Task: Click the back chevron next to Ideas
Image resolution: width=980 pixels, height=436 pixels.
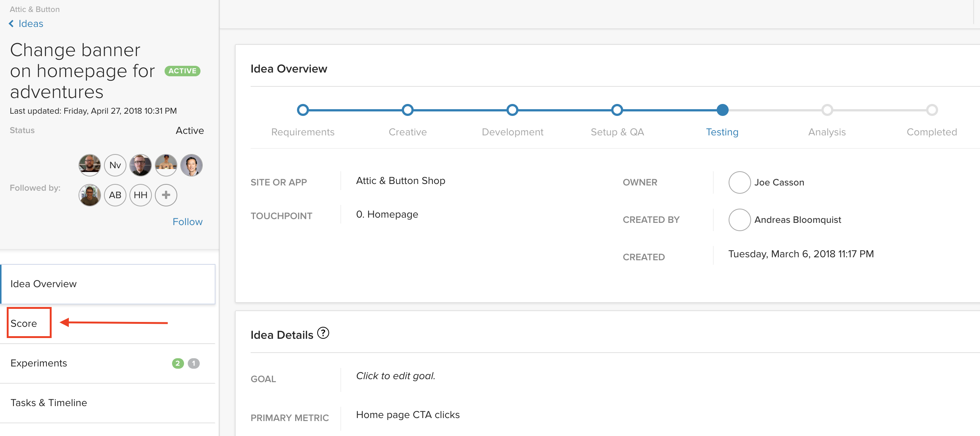Action: [11, 24]
